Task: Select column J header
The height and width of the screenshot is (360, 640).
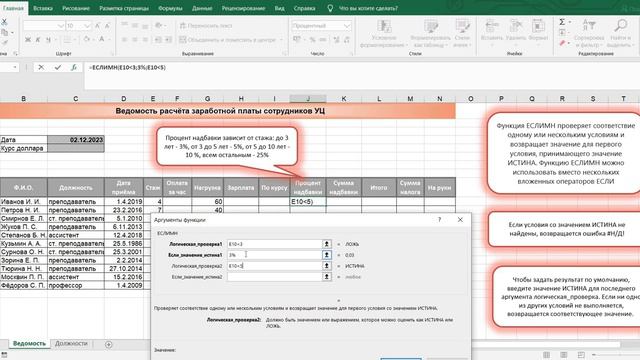Action: (x=308, y=99)
